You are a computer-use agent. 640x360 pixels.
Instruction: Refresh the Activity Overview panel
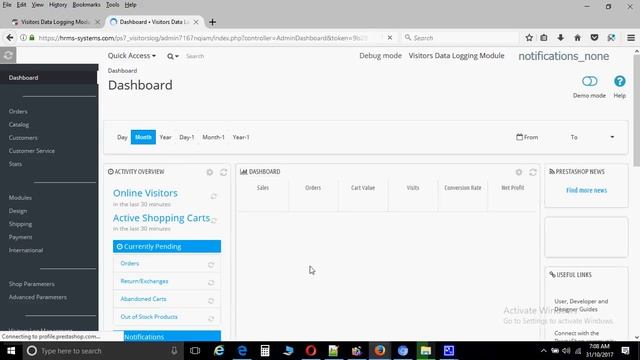[223, 172]
